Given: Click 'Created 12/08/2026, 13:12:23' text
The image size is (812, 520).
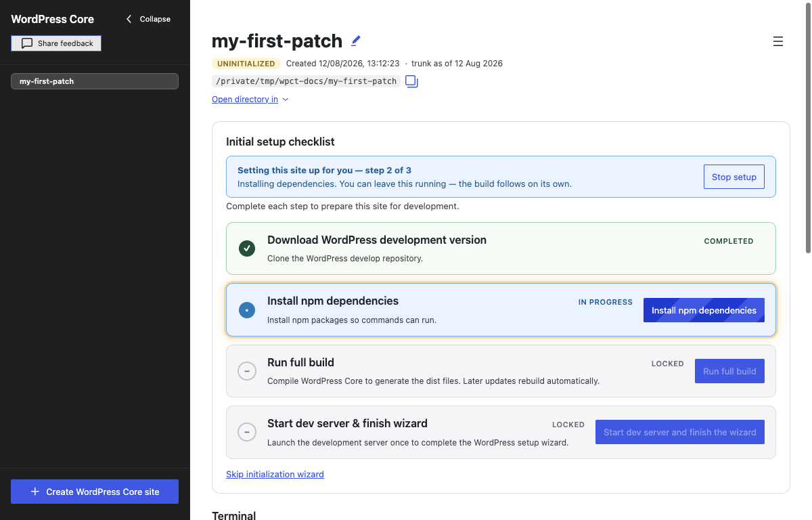Looking at the screenshot, I should coord(342,64).
